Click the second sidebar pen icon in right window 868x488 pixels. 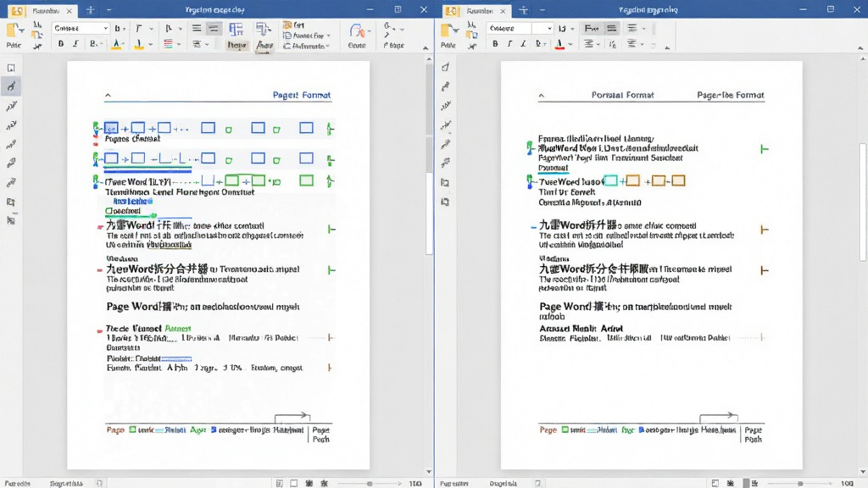(x=446, y=86)
